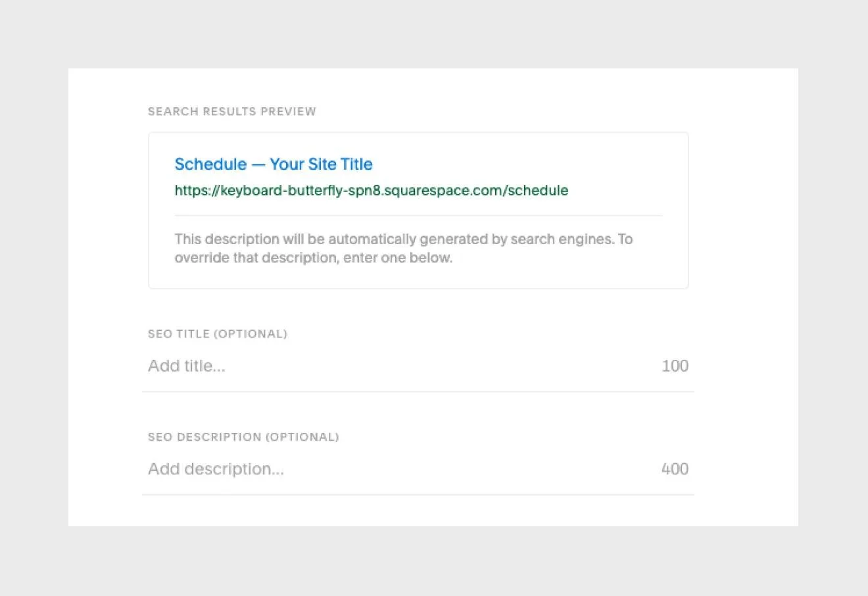Click the line under Add title

(x=418, y=391)
